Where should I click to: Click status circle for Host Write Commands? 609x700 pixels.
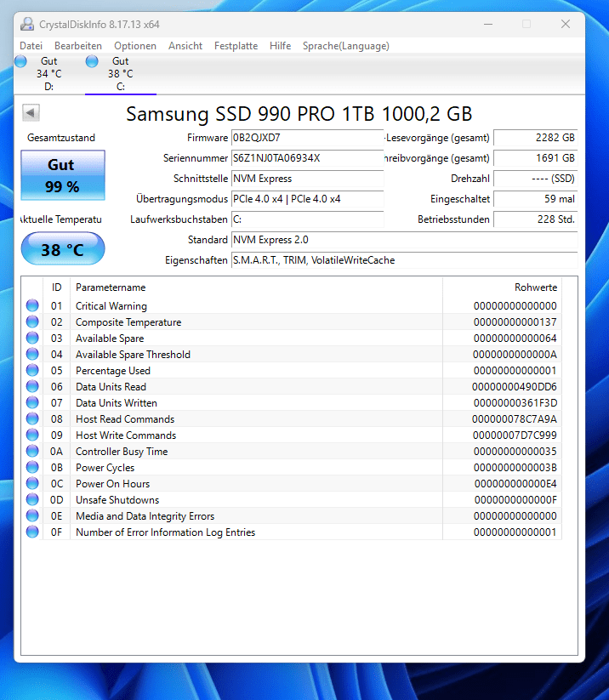click(32, 435)
